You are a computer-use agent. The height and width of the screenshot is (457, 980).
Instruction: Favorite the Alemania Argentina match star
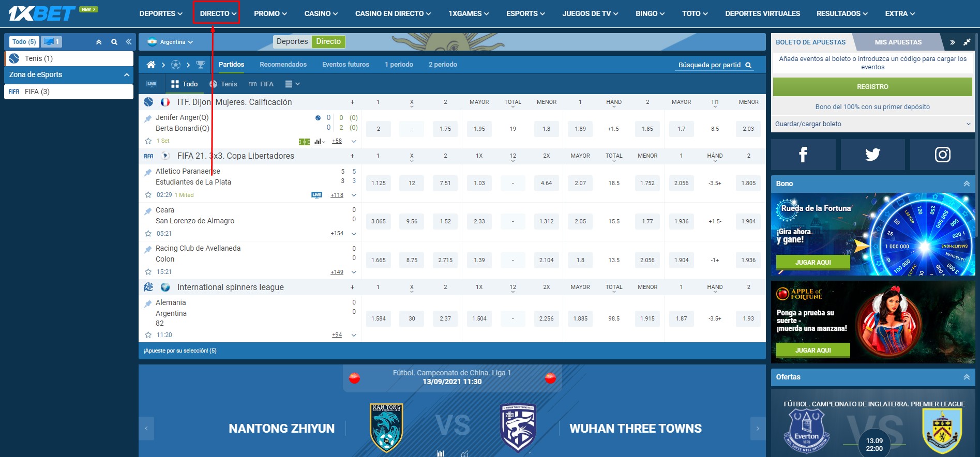[148, 335]
